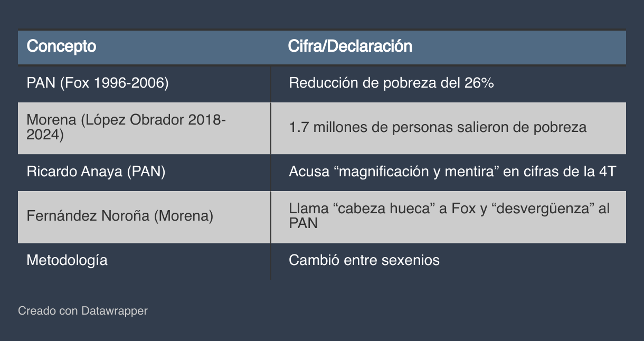Click the Cifra/Declaración column header
Image resolution: width=644 pixels, height=341 pixels.
pos(448,47)
